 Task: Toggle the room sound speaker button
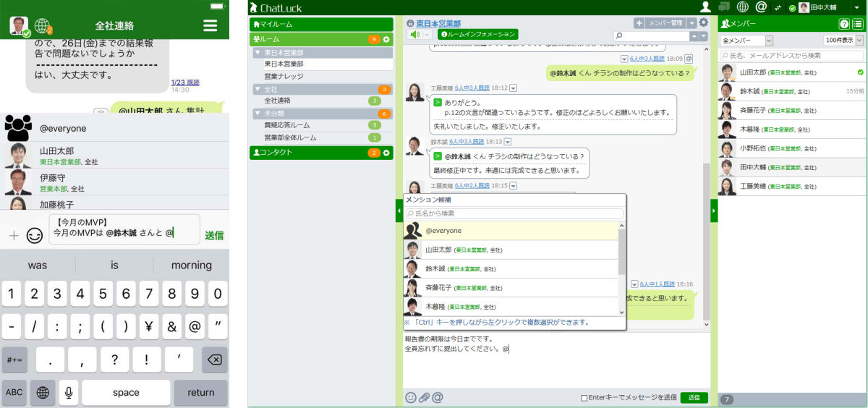click(415, 34)
